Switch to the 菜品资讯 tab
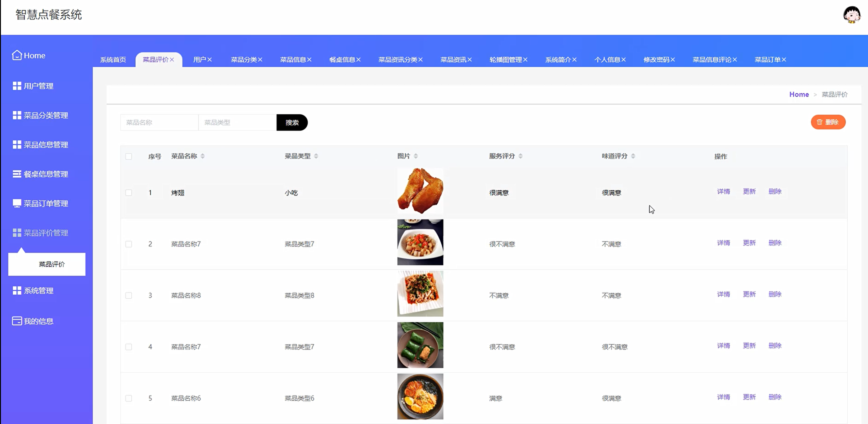Image resolution: width=868 pixels, height=424 pixels. [453, 60]
